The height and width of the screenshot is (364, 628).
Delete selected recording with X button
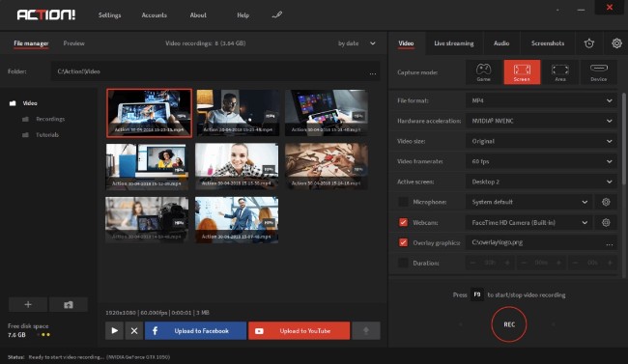(134, 331)
